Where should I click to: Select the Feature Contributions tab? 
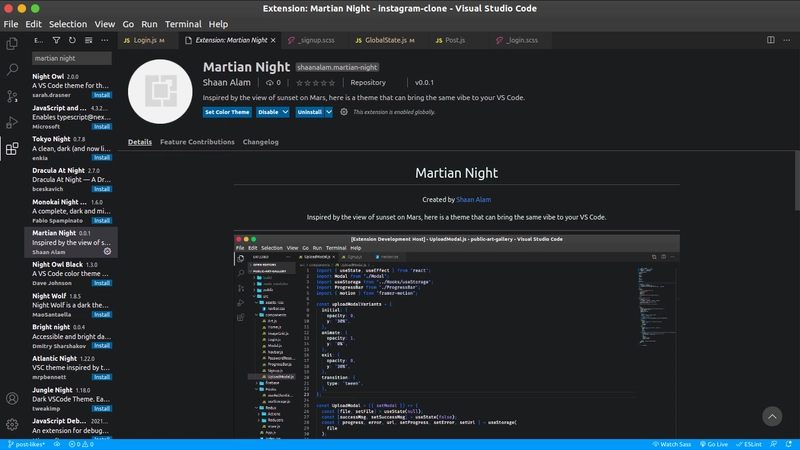tap(197, 142)
